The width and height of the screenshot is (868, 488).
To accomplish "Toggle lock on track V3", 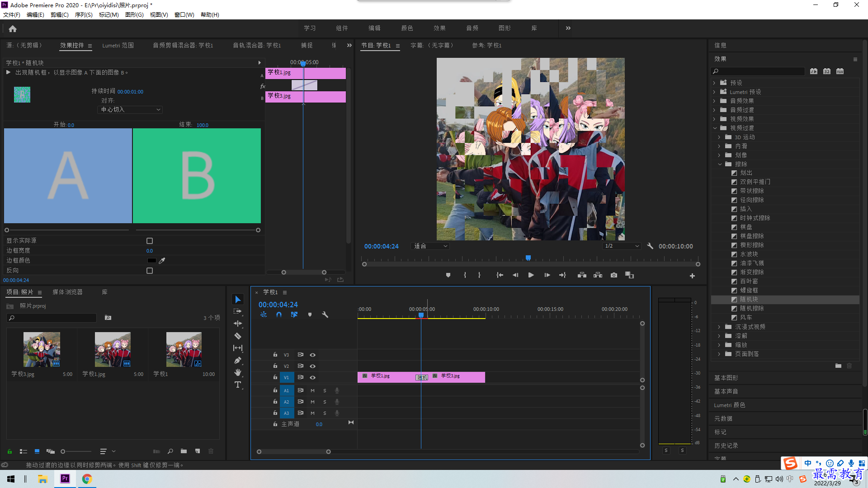I will pyautogui.click(x=275, y=355).
